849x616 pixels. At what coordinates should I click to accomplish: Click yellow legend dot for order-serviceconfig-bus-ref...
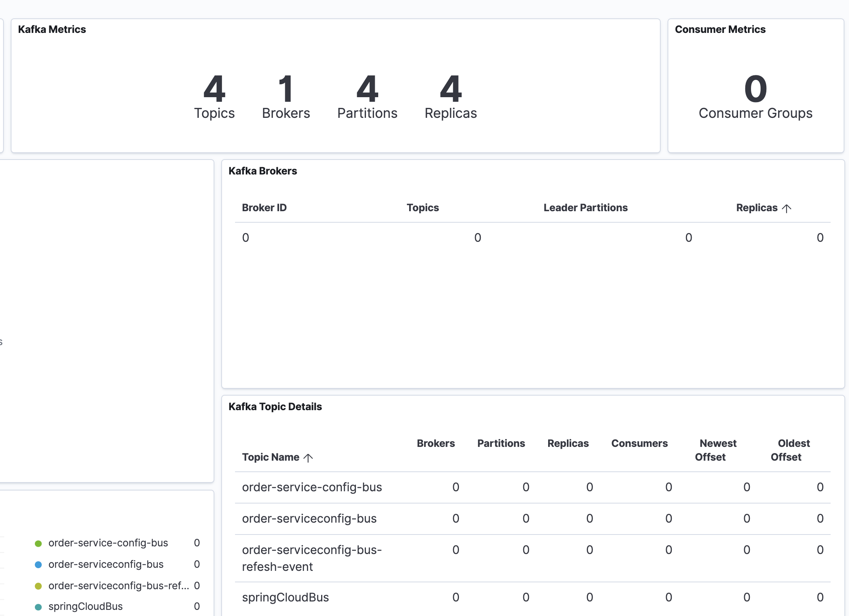click(38, 586)
